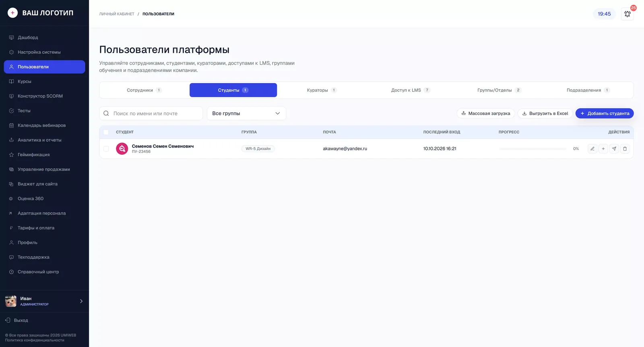The width and height of the screenshot is (644, 347).
Task: Toggle the select-all checkbox in table header
Action: click(x=106, y=132)
